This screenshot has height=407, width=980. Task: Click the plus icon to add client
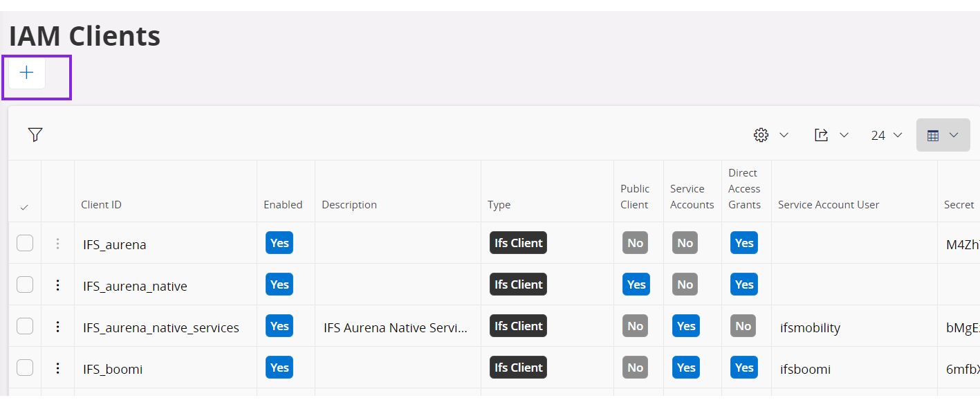pos(27,73)
